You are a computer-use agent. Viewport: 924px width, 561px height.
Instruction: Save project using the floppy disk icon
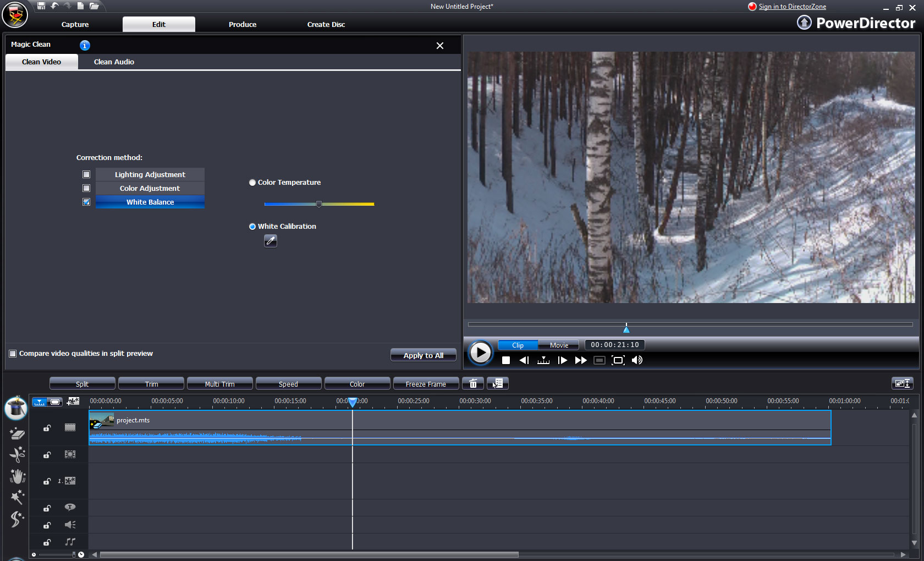coord(41,6)
